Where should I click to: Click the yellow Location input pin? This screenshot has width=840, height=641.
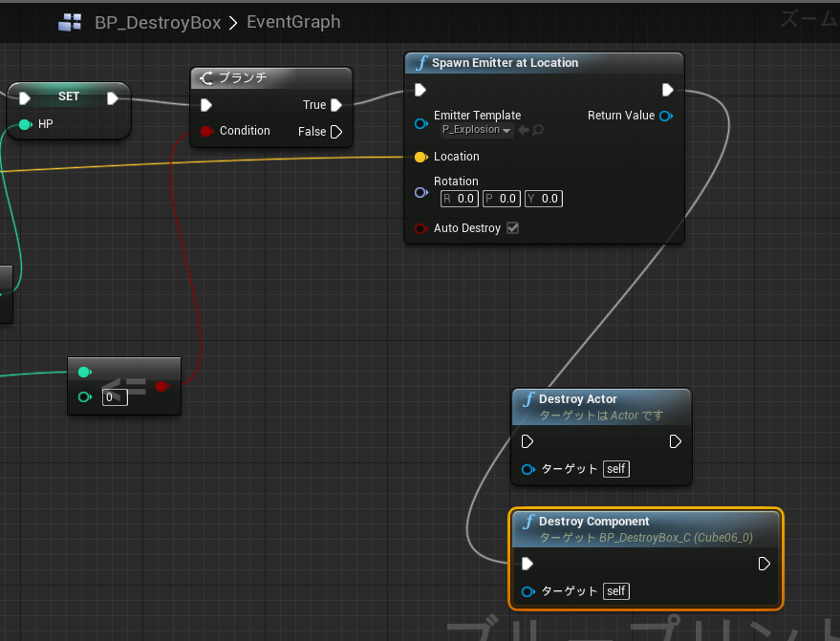click(x=421, y=157)
